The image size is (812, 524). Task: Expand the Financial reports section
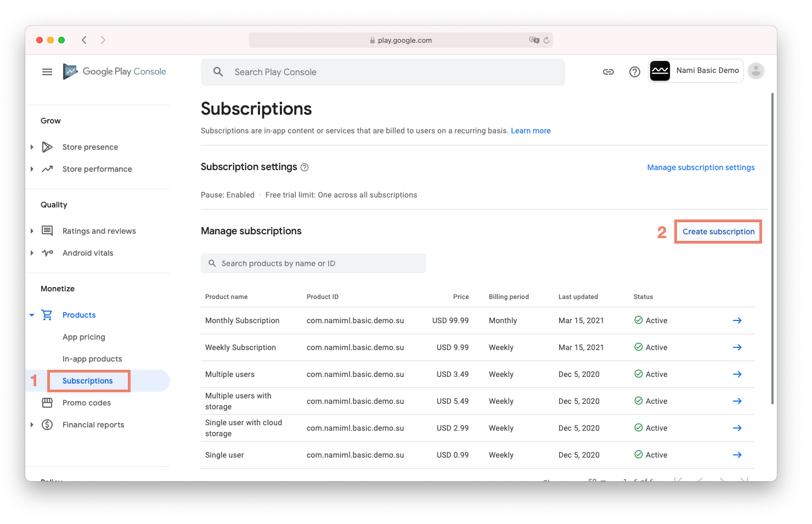click(x=32, y=425)
